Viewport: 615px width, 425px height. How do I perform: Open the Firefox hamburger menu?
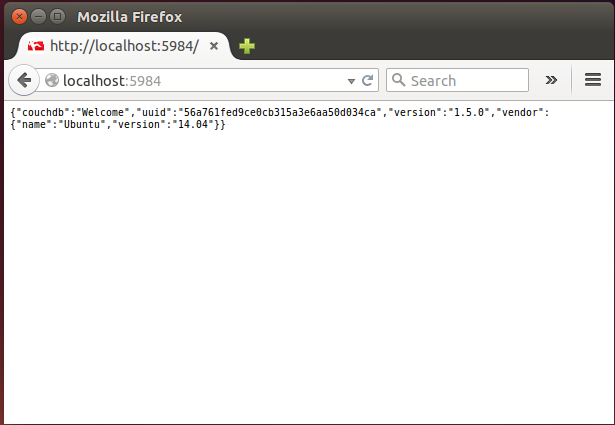click(592, 80)
